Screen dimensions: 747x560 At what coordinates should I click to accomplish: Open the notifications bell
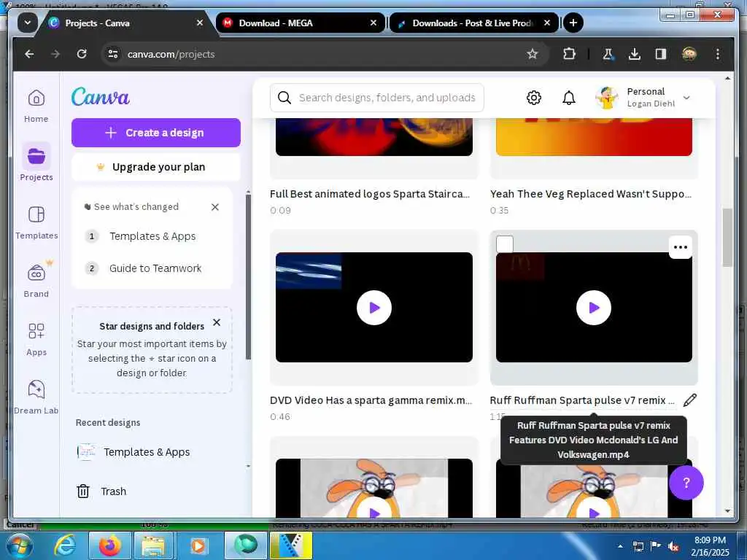569,98
